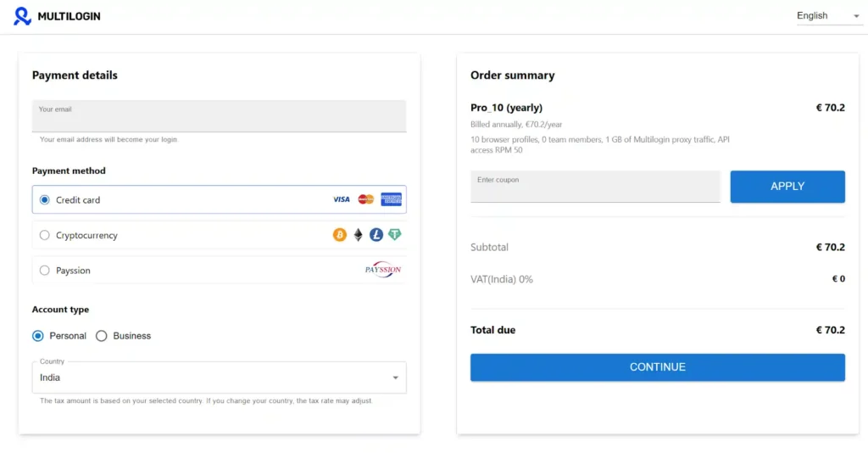Image resolution: width=868 pixels, height=453 pixels.
Task: Open the Country dropdown showing India
Action: pos(220,377)
